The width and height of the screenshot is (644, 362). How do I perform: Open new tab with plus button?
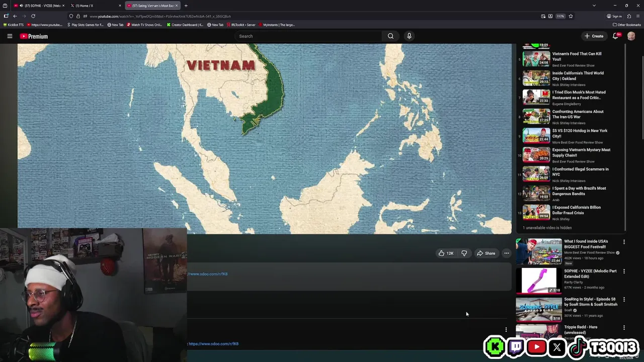186,6
